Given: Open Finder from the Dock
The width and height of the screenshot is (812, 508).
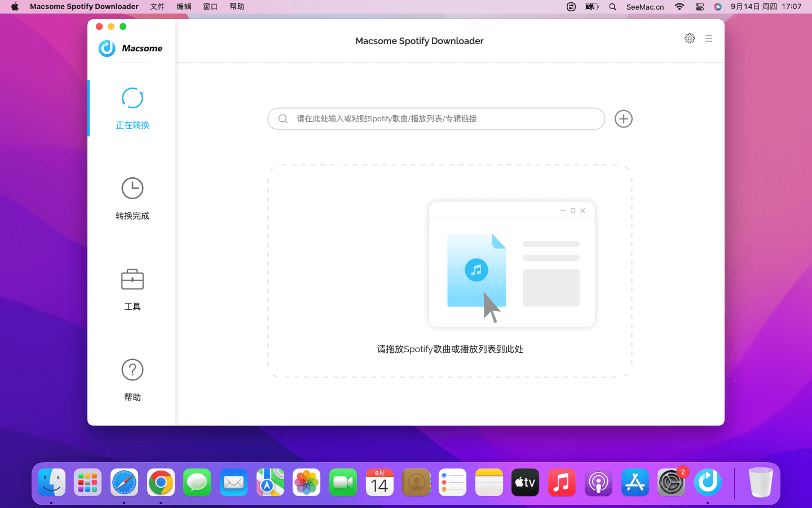Looking at the screenshot, I should pyautogui.click(x=51, y=483).
